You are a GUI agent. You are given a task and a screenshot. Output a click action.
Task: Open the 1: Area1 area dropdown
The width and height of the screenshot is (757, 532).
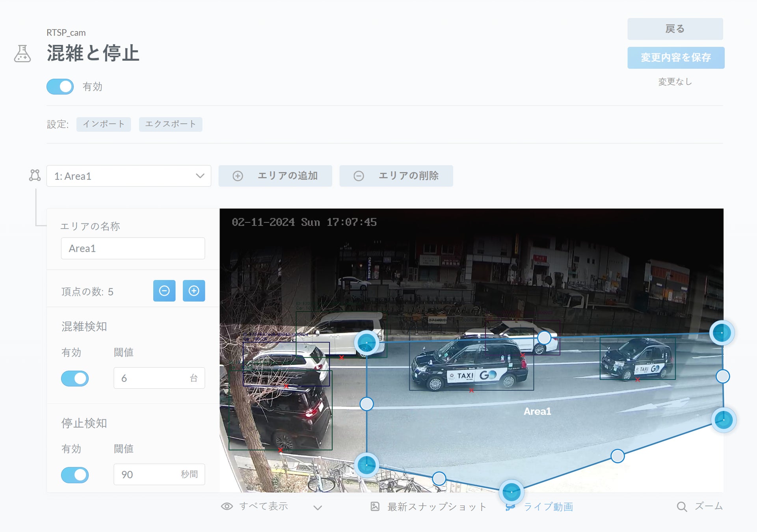(x=128, y=176)
